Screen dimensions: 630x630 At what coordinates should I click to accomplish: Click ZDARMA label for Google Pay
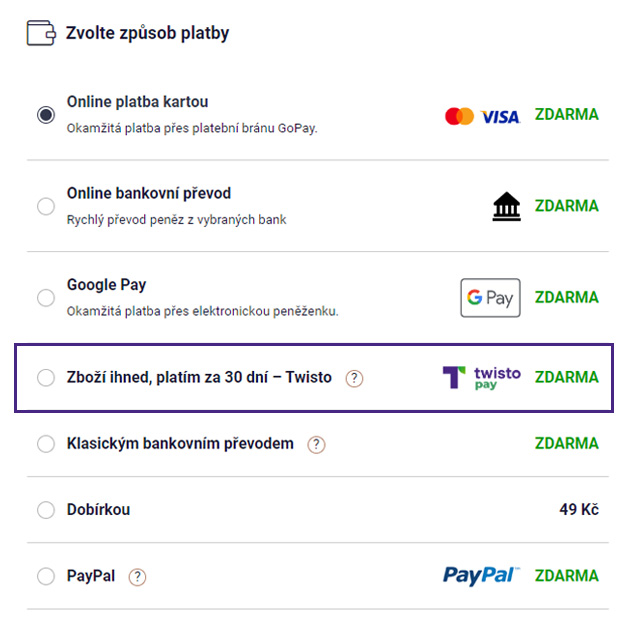(566, 298)
